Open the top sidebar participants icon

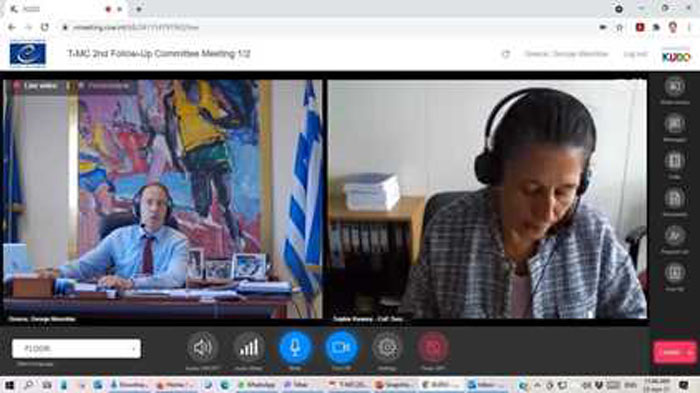[x=675, y=87]
